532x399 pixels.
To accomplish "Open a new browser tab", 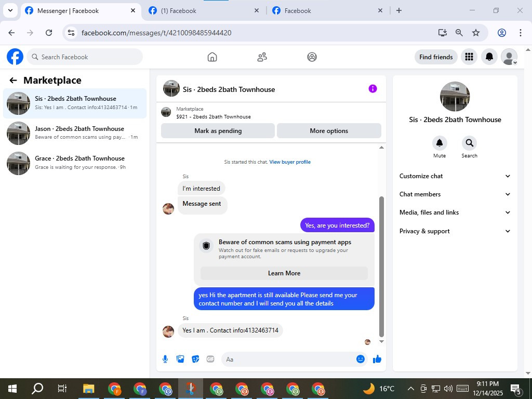I will 399,10.
